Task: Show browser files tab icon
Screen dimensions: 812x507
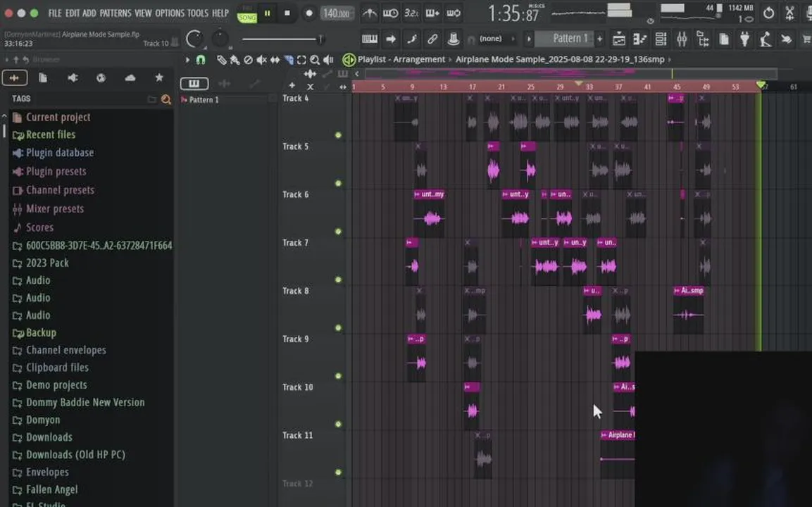Action: (43, 77)
